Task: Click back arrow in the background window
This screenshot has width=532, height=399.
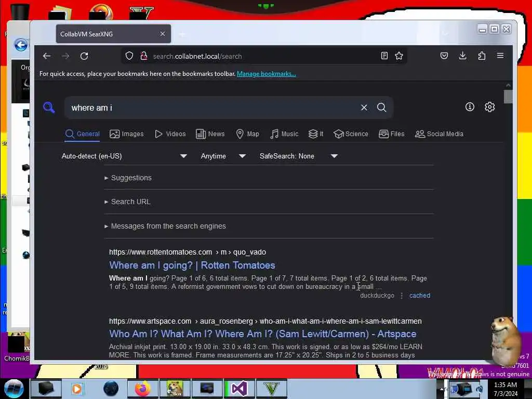Action: [21, 45]
